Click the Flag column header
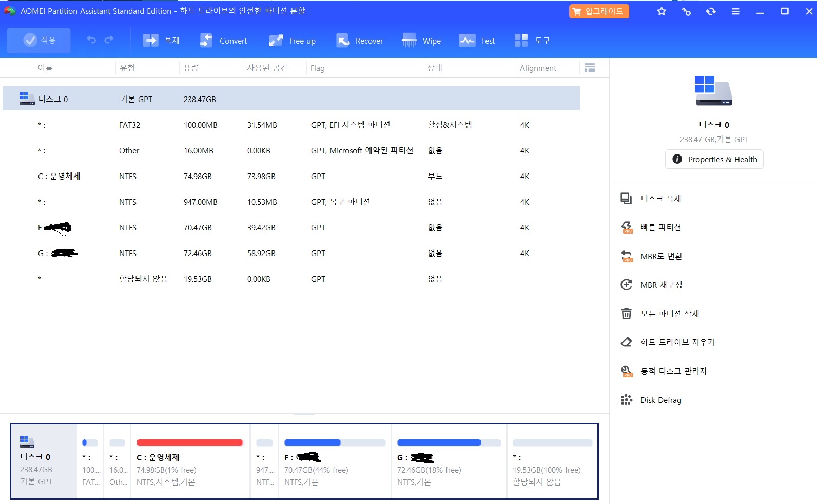This screenshot has width=817, height=504. point(317,68)
